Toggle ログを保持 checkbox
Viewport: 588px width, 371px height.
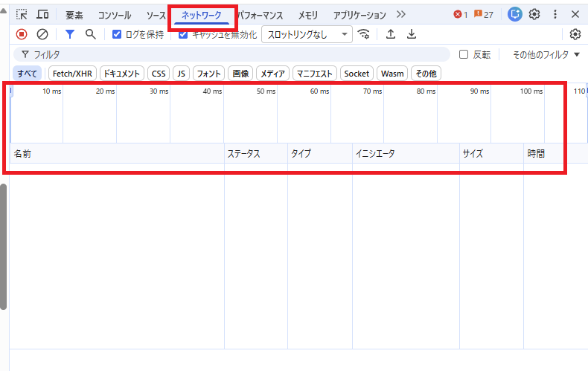(x=117, y=34)
